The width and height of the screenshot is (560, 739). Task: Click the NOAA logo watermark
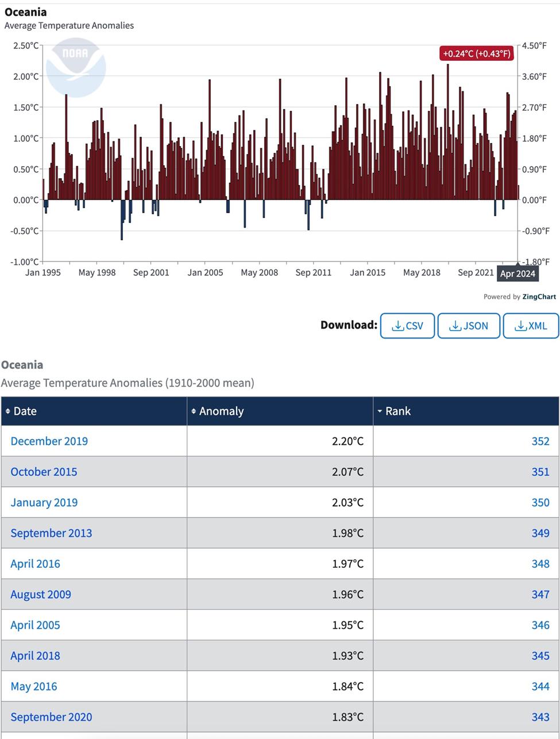pos(76,67)
